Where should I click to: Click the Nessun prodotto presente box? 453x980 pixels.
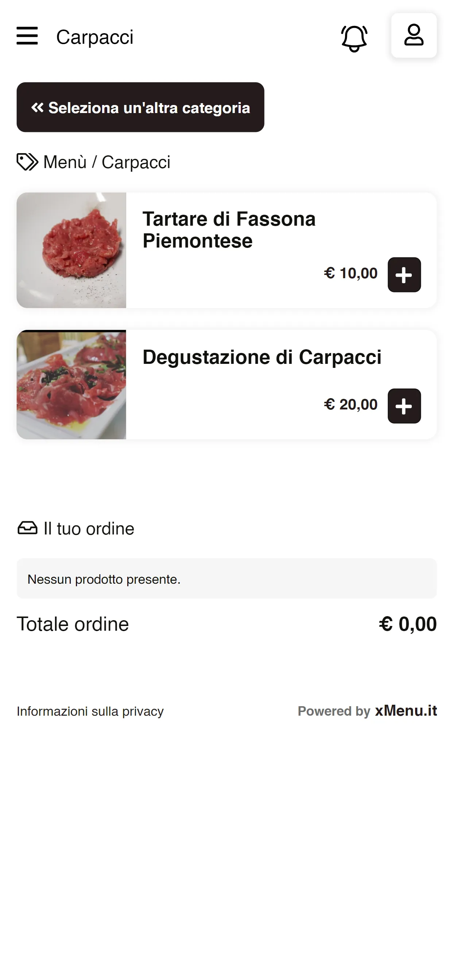click(x=227, y=579)
